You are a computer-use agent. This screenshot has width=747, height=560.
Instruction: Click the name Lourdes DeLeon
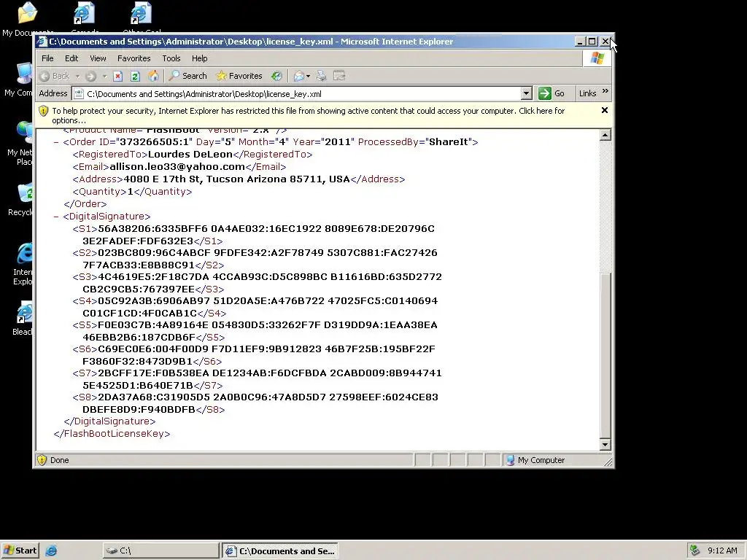pyautogui.click(x=190, y=155)
